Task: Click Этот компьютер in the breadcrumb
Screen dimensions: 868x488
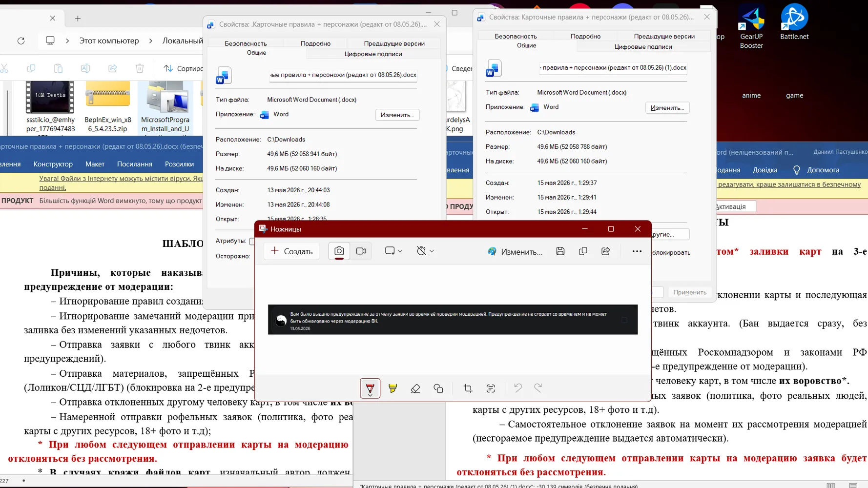Action: pyautogui.click(x=109, y=41)
